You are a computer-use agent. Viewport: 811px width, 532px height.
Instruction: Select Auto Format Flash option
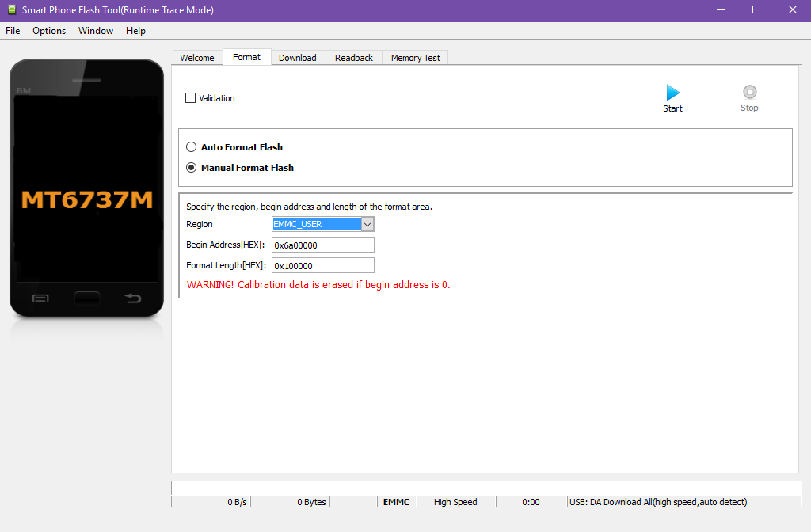[x=191, y=147]
